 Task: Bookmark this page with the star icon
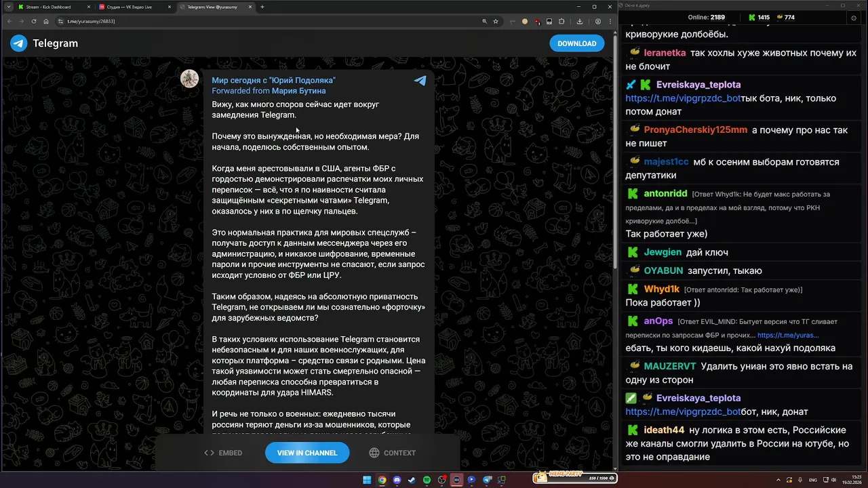tap(496, 21)
